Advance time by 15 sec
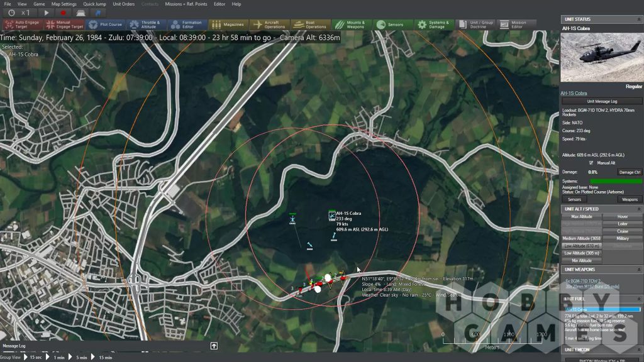644x362 pixels. pos(33,357)
